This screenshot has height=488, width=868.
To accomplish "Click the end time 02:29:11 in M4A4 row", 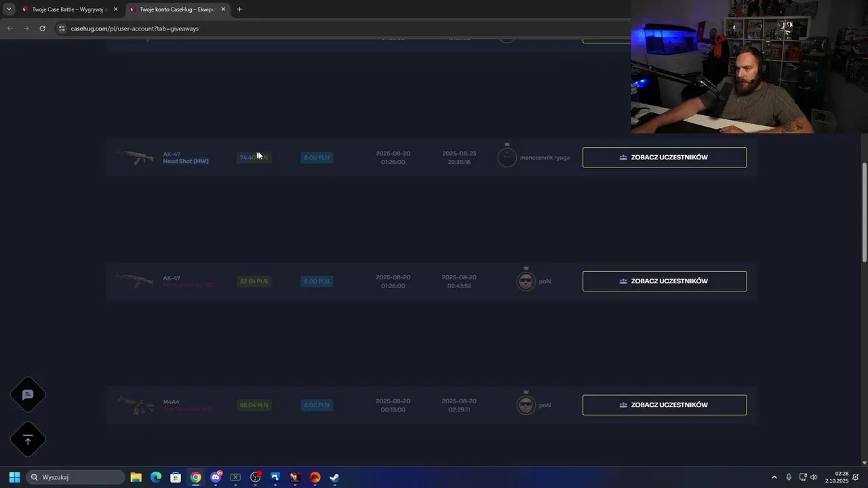I will (x=459, y=409).
